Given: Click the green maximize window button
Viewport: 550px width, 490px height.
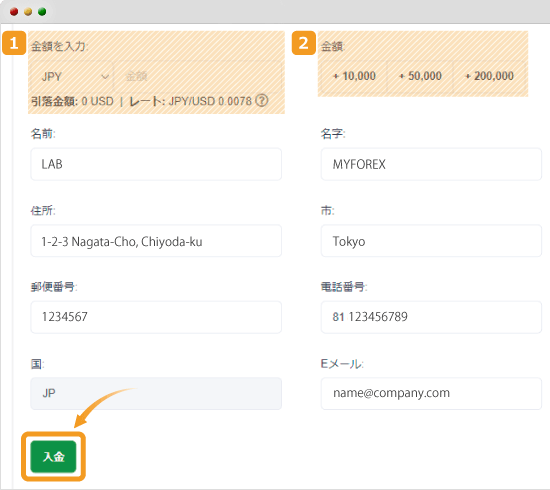Looking at the screenshot, I should click(42, 12).
